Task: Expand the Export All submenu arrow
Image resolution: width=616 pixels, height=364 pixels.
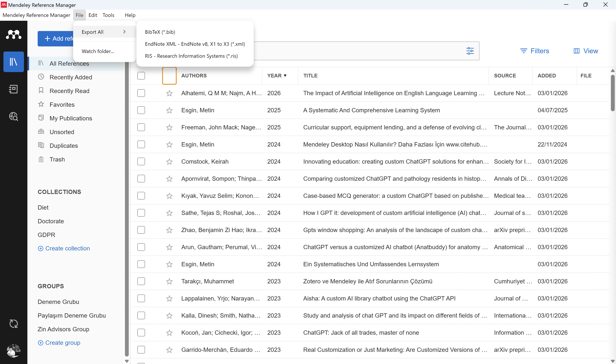Action: point(124,32)
